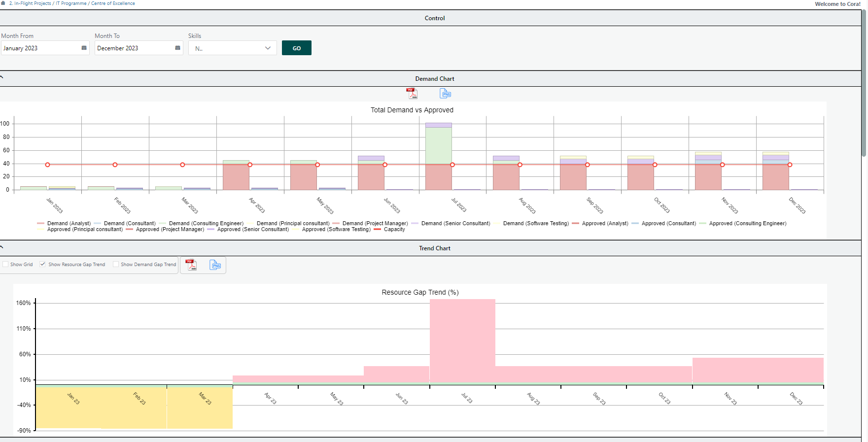Screen dimensions: 868x442
Task: Open Month From calendar picker
Action: [x=84, y=48]
